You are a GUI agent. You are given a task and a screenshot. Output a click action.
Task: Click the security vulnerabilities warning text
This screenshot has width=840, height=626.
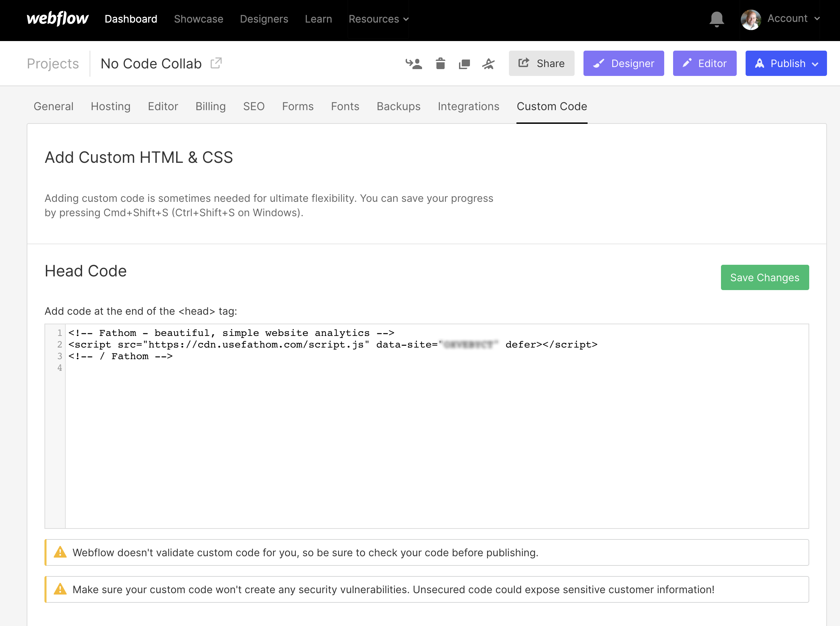click(x=393, y=590)
